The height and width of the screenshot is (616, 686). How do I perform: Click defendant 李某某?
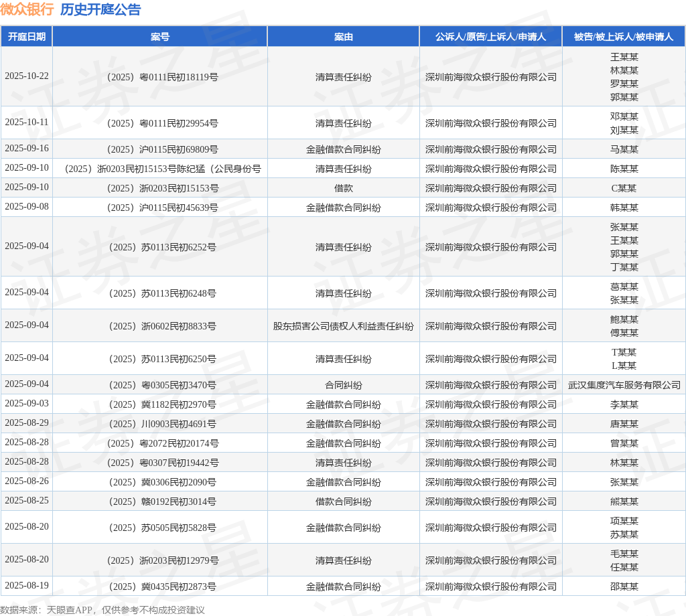(624, 404)
